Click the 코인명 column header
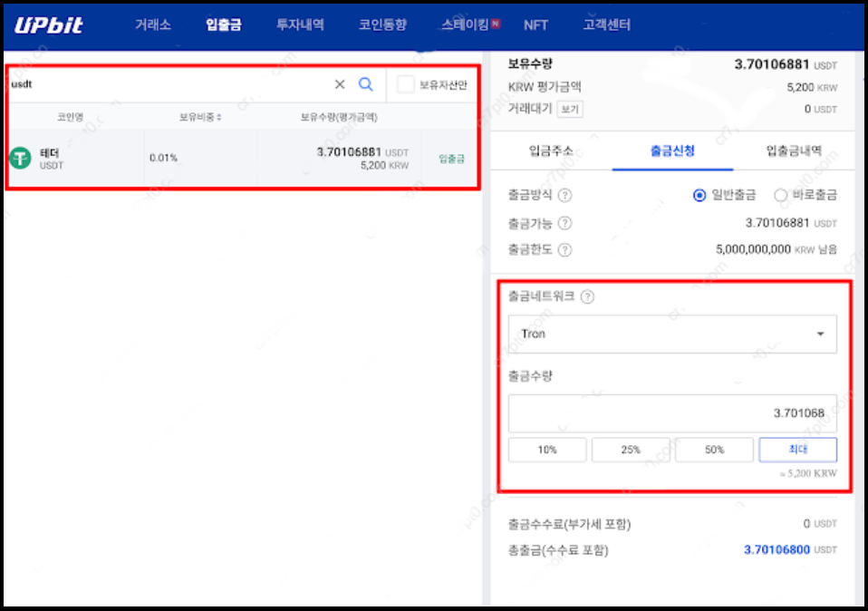 [x=71, y=117]
